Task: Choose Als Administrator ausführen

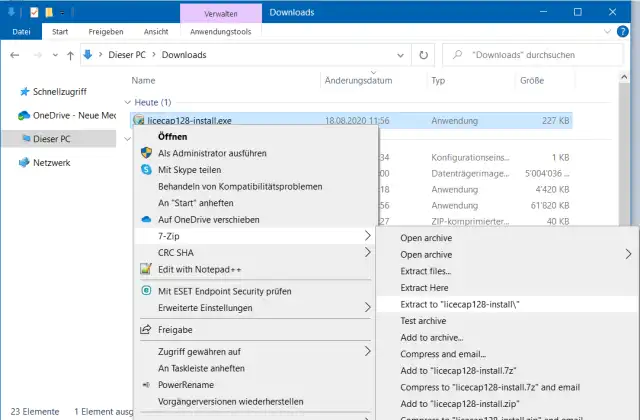Action: 212,153
